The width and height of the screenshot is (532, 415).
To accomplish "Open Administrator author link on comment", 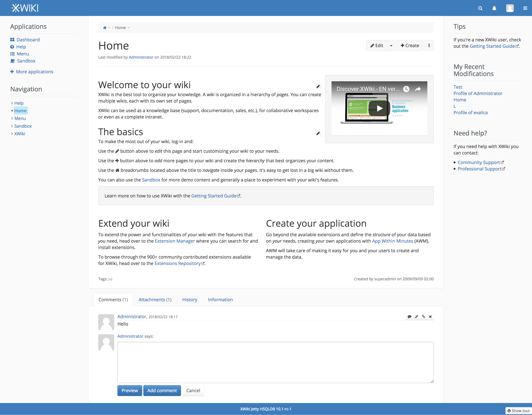I will [x=132, y=317].
